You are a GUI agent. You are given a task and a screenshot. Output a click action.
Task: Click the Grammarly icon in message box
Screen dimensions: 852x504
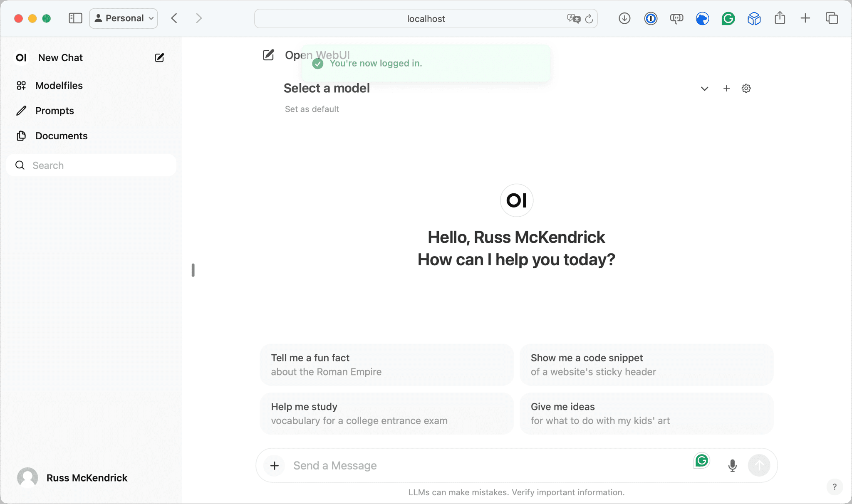(701, 460)
